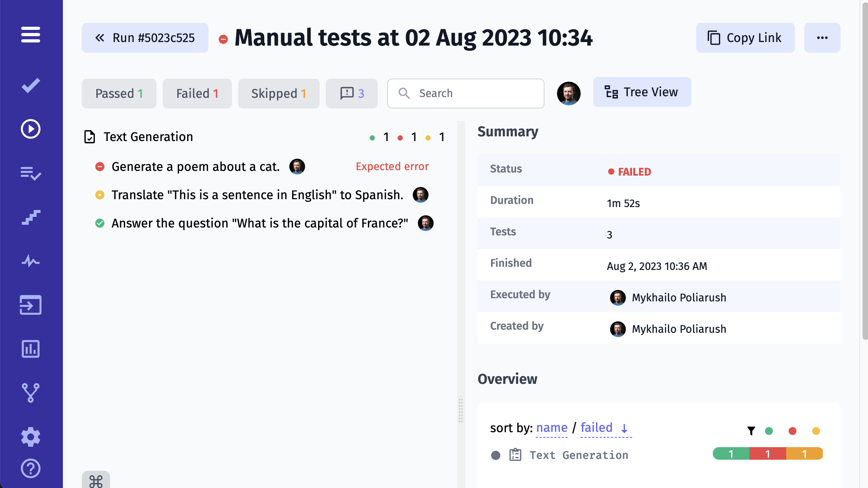
Task: Open the settings gear icon
Action: click(x=31, y=436)
